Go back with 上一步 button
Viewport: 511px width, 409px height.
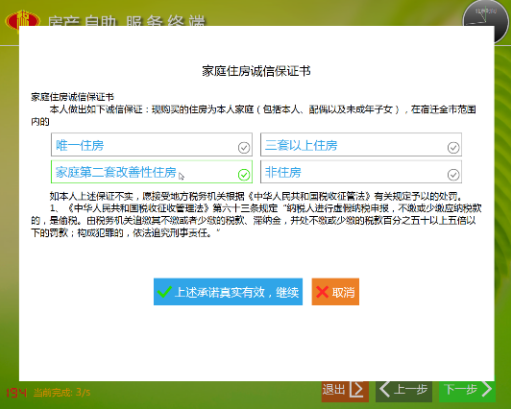coord(404,391)
